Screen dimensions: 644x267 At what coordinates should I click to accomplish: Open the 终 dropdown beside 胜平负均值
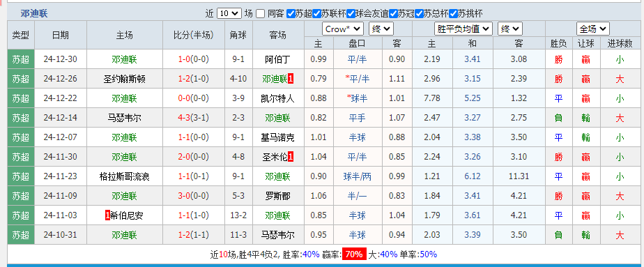point(510,29)
